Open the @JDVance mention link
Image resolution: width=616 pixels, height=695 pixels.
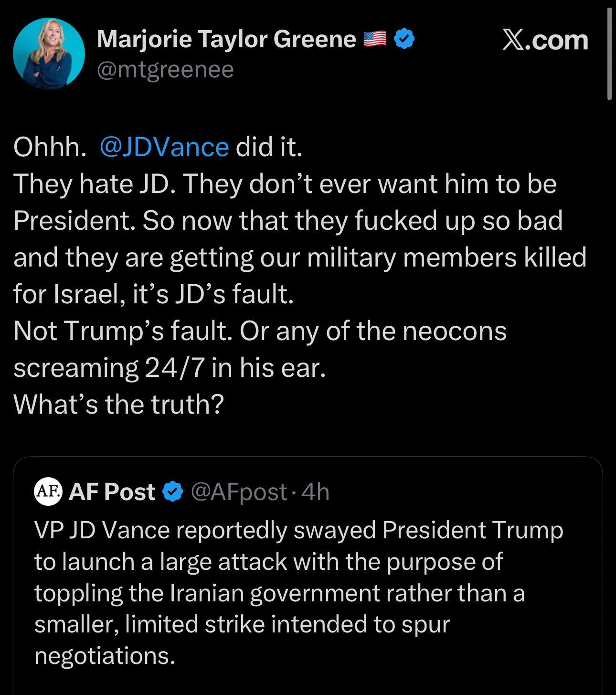point(164,147)
